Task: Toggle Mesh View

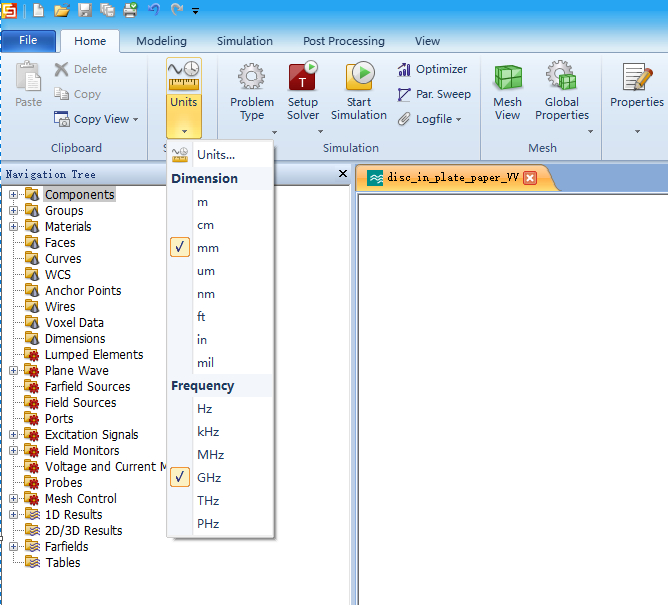Action: (x=507, y=92)
